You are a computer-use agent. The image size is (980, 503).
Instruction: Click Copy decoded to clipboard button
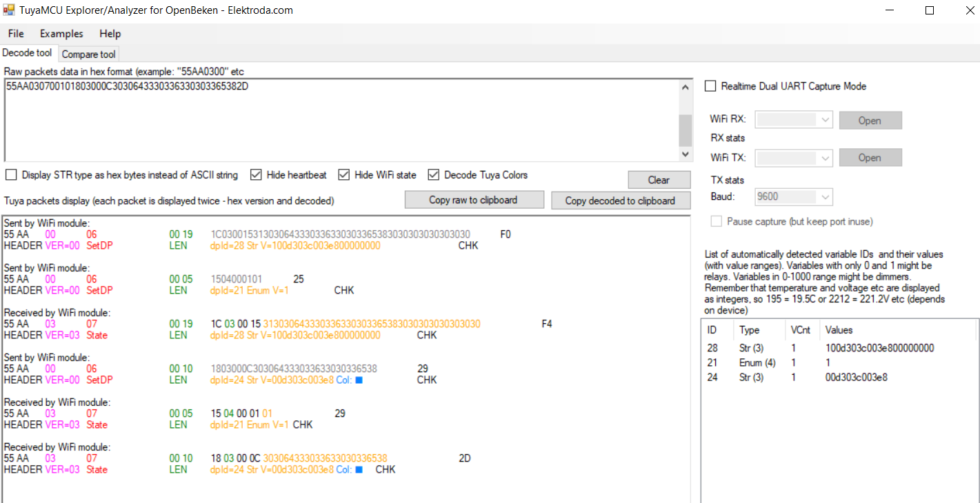(x=620, y=201)
